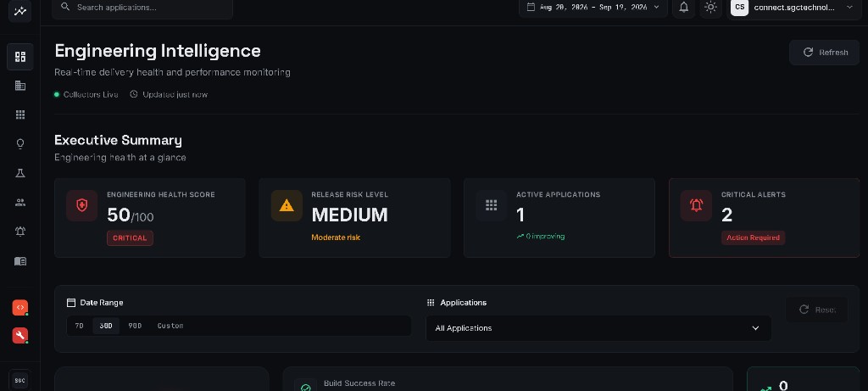Click the clock icon beside Updated just now

pos(133,94)
